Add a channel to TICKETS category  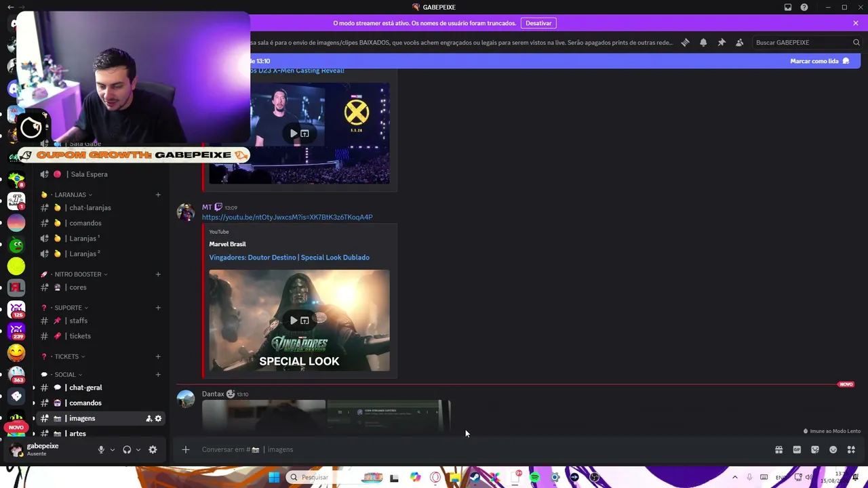[158, 357]
